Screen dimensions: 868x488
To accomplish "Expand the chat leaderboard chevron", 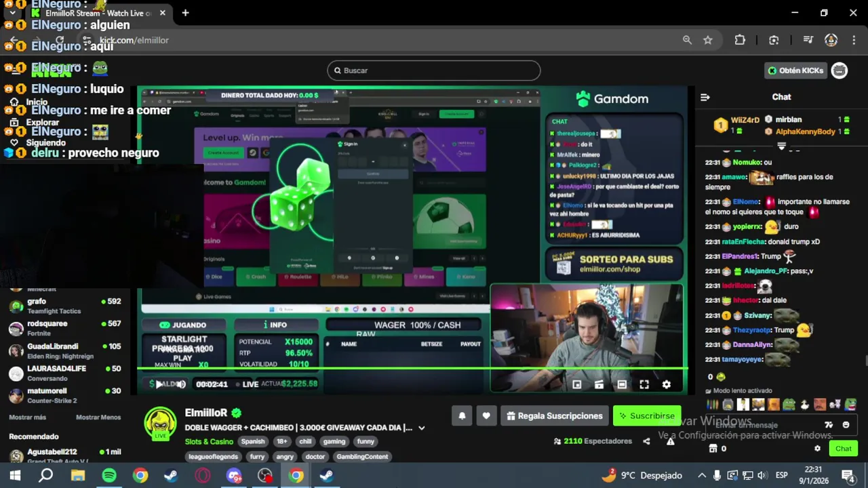I will tap(781, 145).
